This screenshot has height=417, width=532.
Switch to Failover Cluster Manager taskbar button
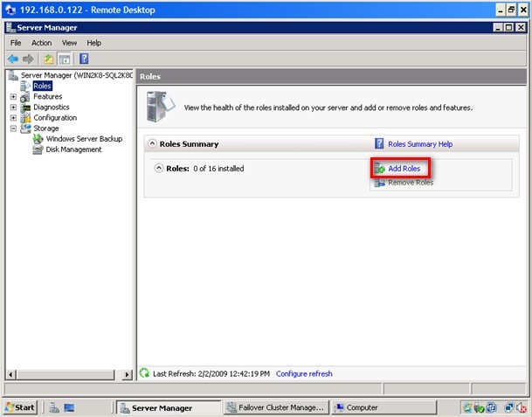click(x=275, y=407)
